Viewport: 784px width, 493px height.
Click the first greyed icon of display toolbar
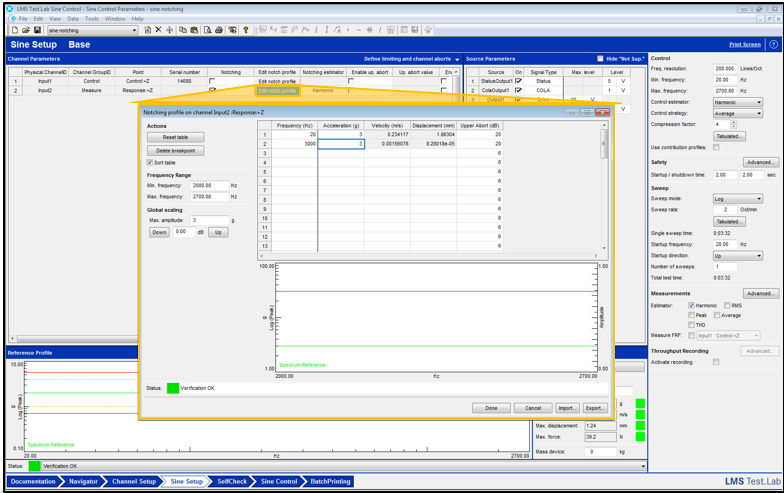coord(262,30)
